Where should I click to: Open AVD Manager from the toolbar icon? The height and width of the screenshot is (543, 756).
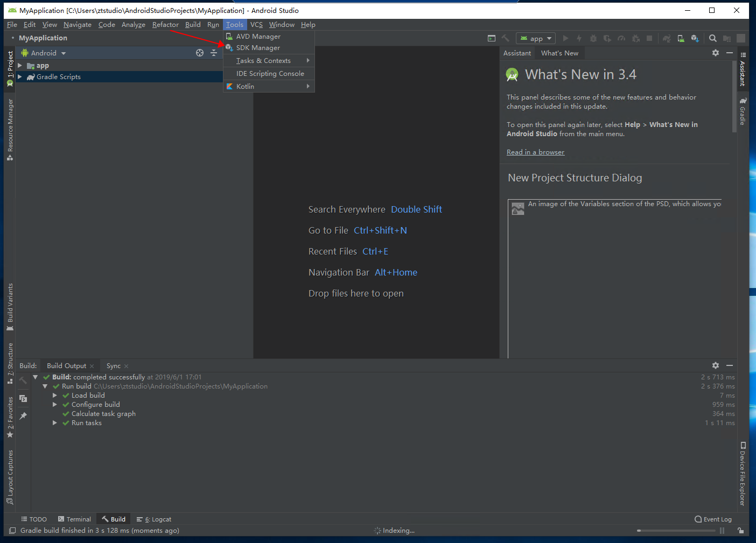[681, 38]
